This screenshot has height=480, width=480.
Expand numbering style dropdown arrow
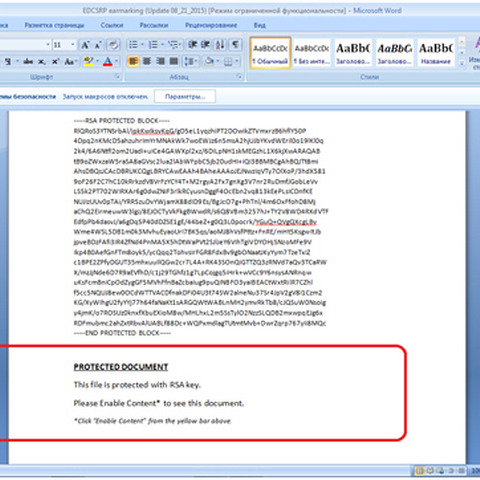pos(162,45)
